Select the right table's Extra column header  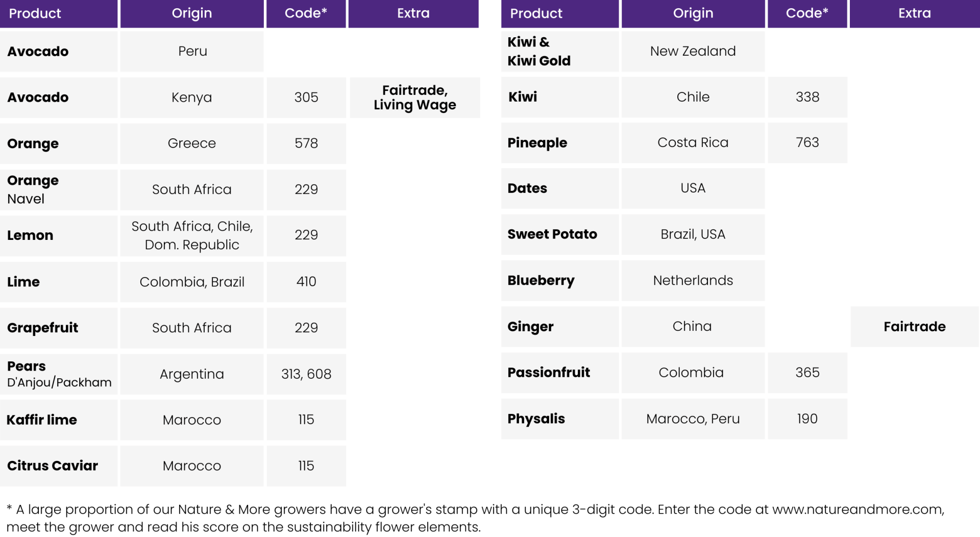pos(915,13)
